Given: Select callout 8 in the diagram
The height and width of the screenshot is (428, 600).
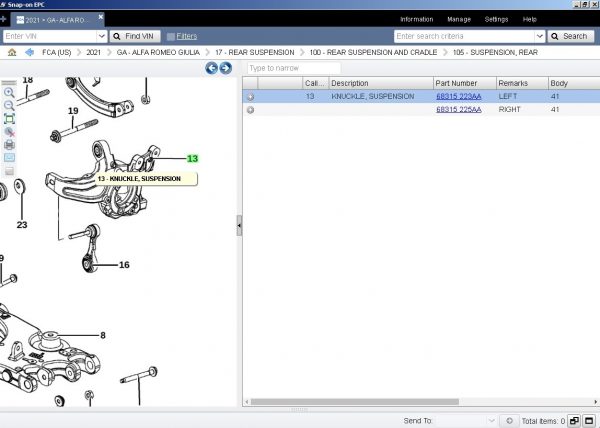Looking at the screenshot, I should click(x=103, y=335).
